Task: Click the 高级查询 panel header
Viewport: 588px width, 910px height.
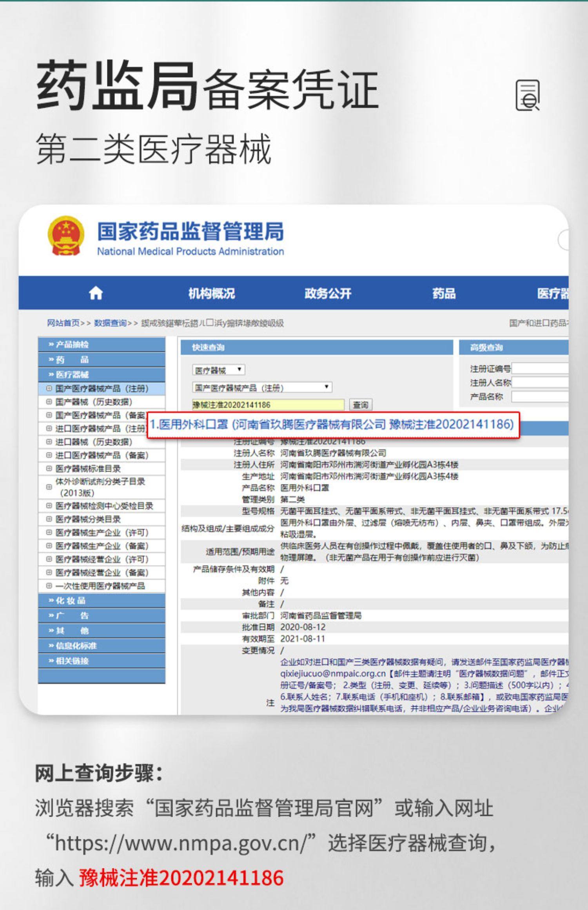Action: [x=514, y=347]
